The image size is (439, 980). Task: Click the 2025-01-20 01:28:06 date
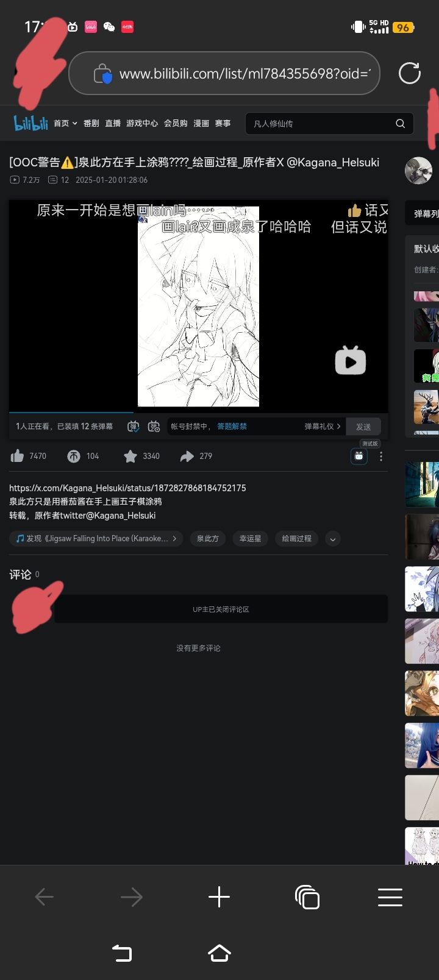click(112, 180)
